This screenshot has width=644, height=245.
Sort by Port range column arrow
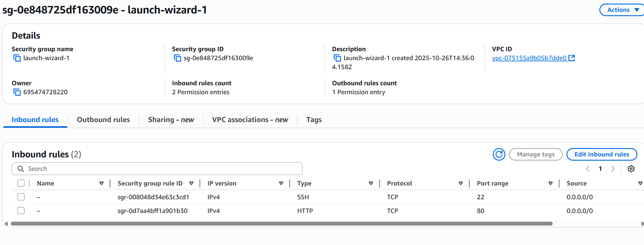(550, 183)
